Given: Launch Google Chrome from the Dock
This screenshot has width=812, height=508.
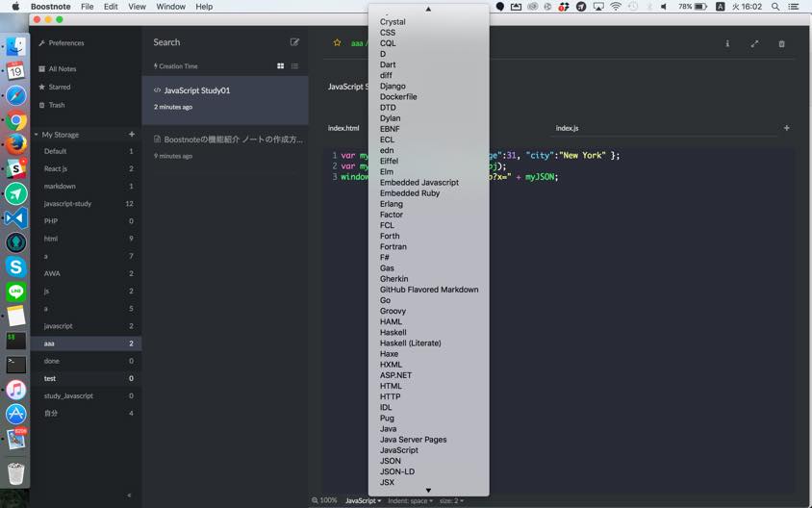Looking at the screenshot, I should pyautogui.click(x=16, y=120).
